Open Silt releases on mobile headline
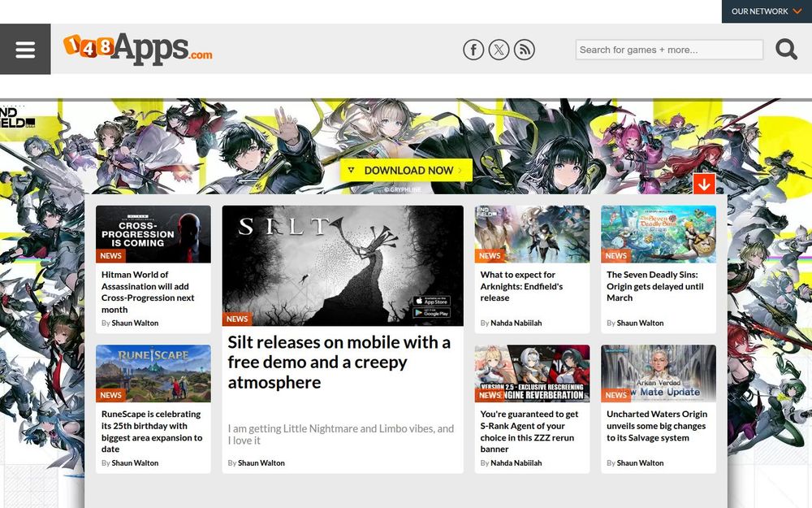Image resolution: width=812 pixels, height=508 pixels. [x=339, y=363]
